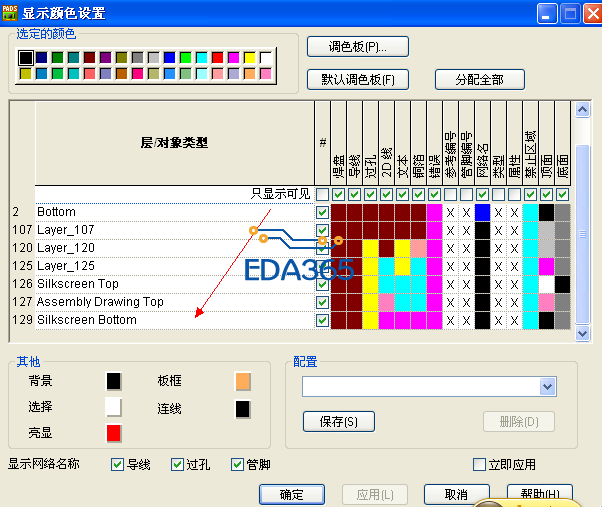Click the 确定 button
This screenshot has width=602, height=507.
tap(292, 494)
